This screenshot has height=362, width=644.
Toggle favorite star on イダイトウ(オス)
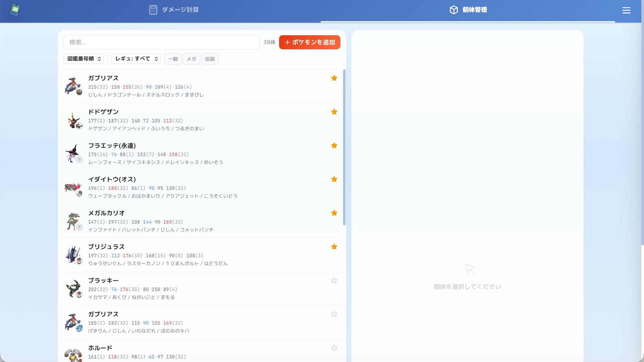click(334, 179)
